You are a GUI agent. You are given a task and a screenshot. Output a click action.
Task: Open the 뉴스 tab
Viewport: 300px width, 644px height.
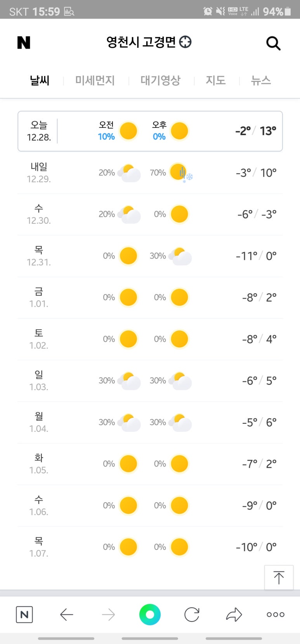(x=261, y=80)
